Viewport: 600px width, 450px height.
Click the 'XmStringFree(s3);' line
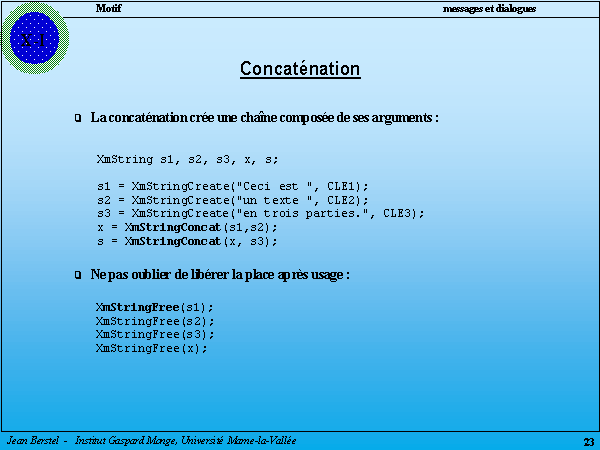pyautogui.click(x=155, y=334)
